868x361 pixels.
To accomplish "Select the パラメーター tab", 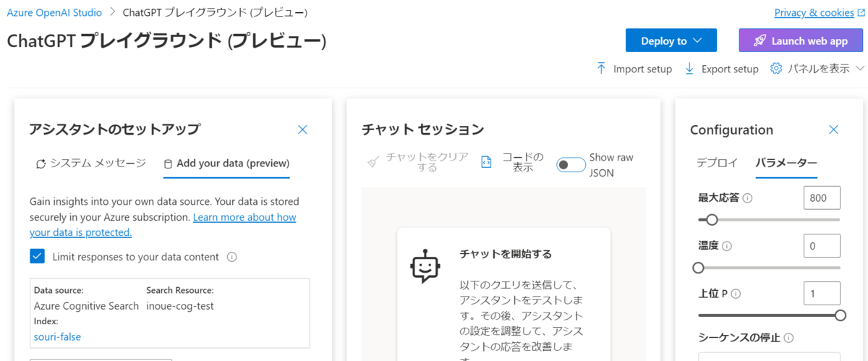I will pyautogui.click(x=786, y=163).
